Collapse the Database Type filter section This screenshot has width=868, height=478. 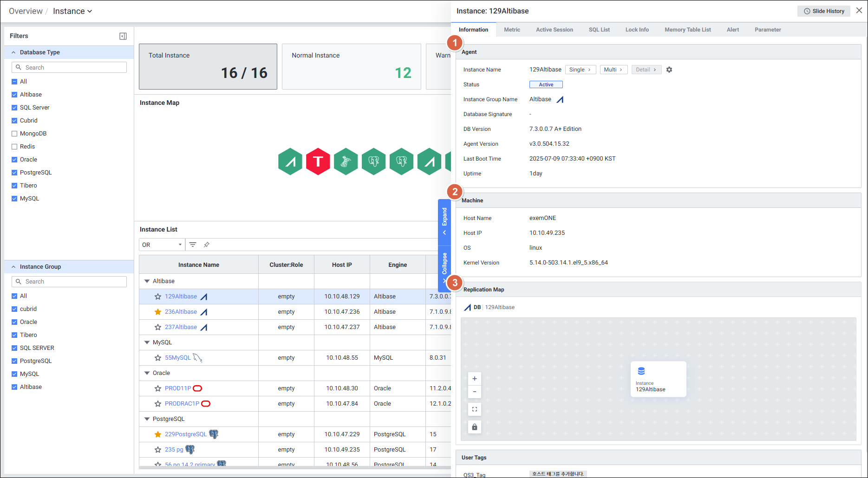(14, 52)
